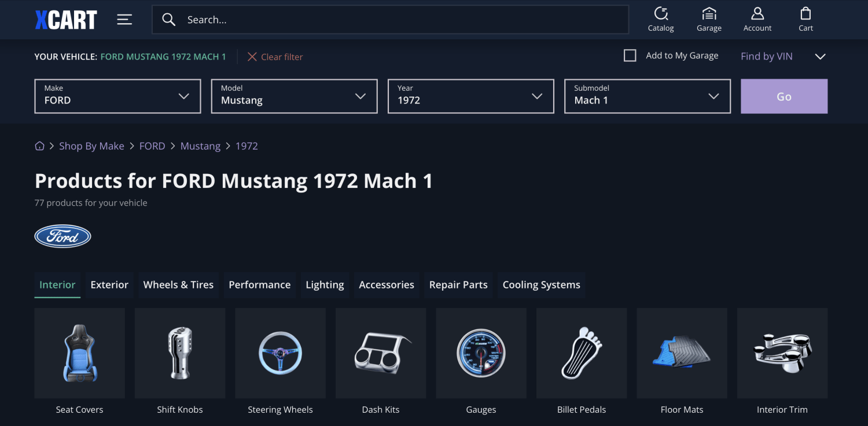868x426 pixels.
Task: View the shopping Cart
Action: [805, 19]
